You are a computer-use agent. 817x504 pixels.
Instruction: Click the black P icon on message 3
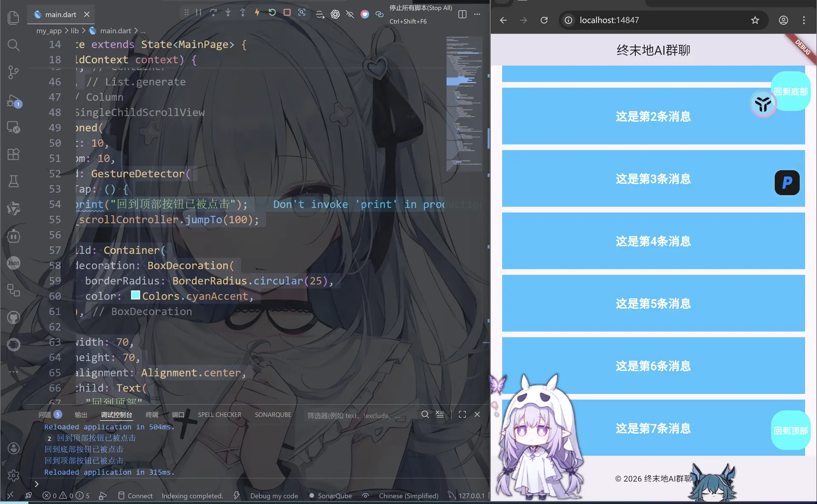point(787,182)
